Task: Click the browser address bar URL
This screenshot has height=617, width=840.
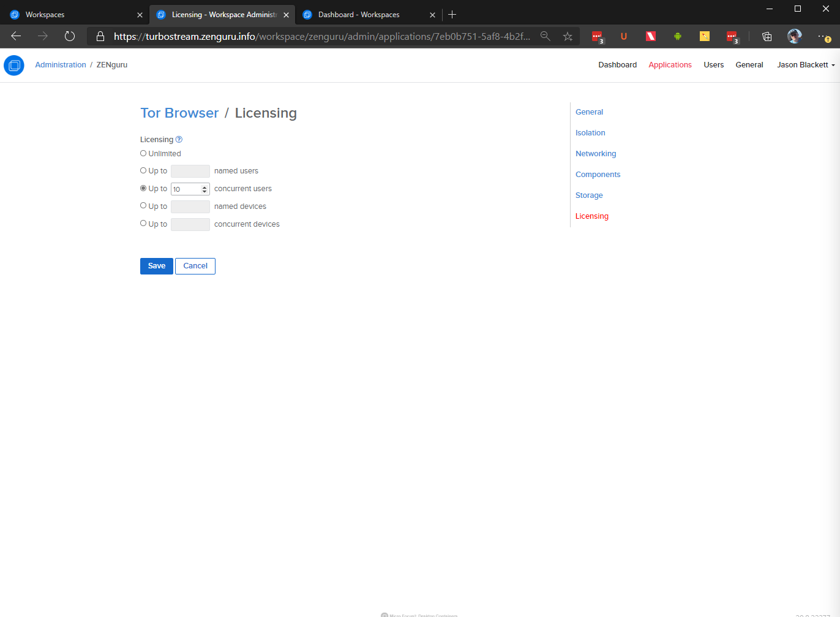Action: point(322,36)
